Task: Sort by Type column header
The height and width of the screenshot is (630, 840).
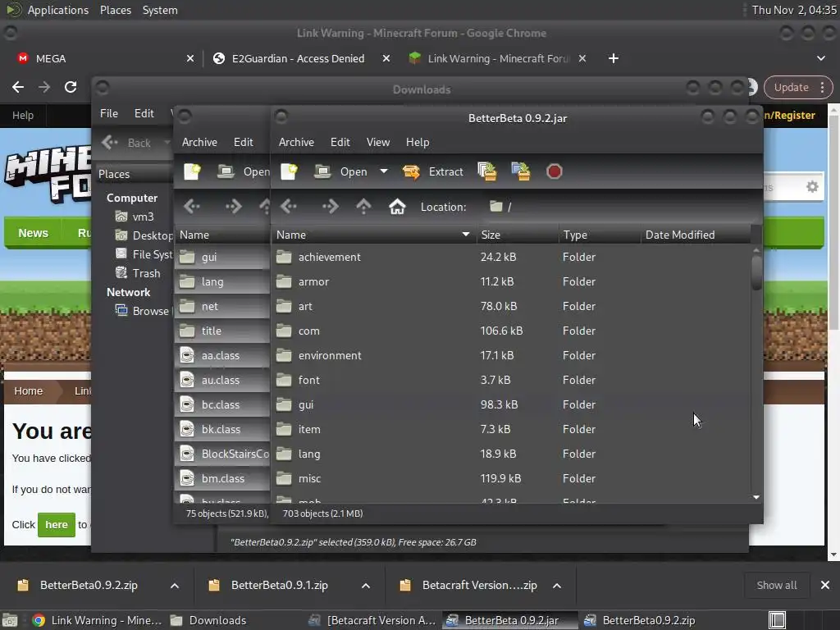Action: point(600,235)
